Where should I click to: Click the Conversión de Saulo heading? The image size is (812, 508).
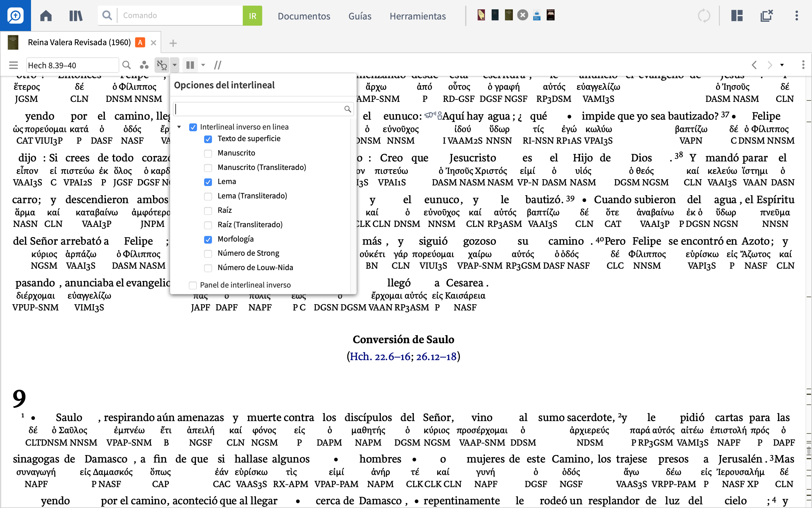click(403, 339)
